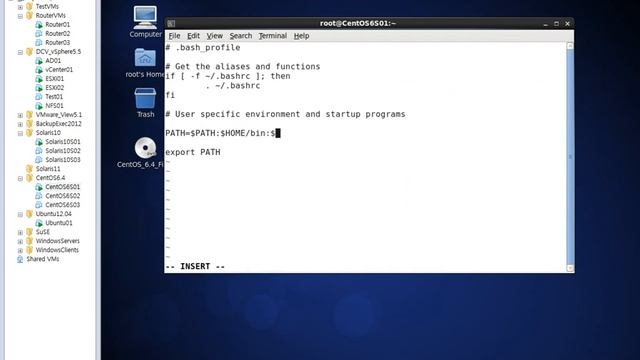Image resolution: width=640 pixels, height=360 pixels.
Task: Click the 'fi' line in editor
Action: [170, 95]
